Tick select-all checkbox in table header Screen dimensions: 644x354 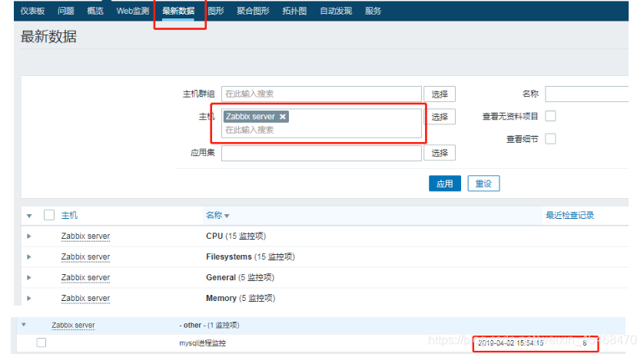49,215
